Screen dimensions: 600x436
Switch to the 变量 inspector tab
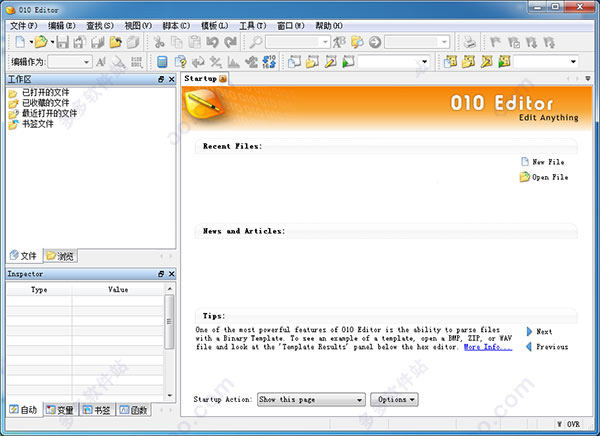point(60,410)
